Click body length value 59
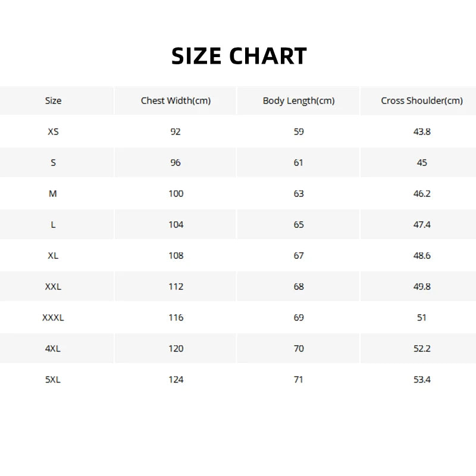The height and width of the screenshot is (476, 476). click(x=299, y=131)
